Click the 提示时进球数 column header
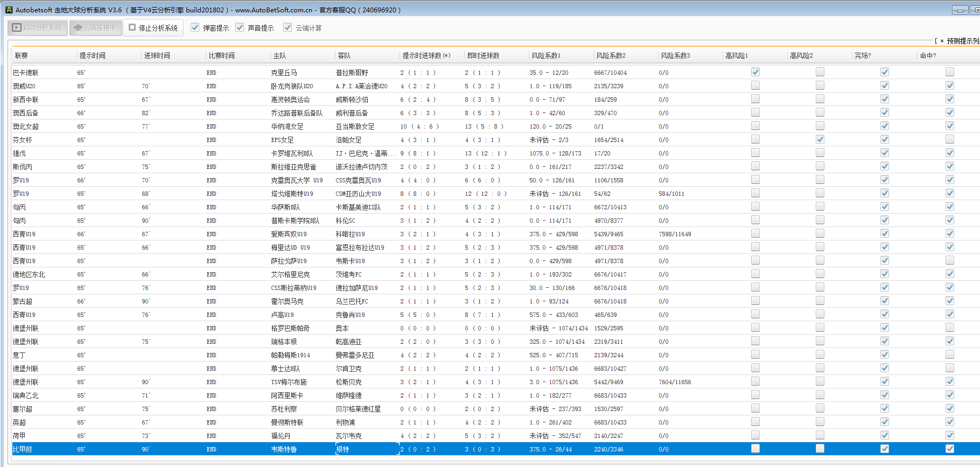The width and height of the screenshot is (980, 467). click(x=426, y=55)
